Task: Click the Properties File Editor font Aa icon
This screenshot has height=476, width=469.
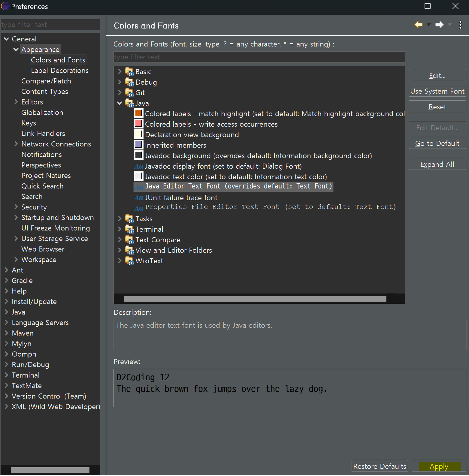Action: point(139,208)
